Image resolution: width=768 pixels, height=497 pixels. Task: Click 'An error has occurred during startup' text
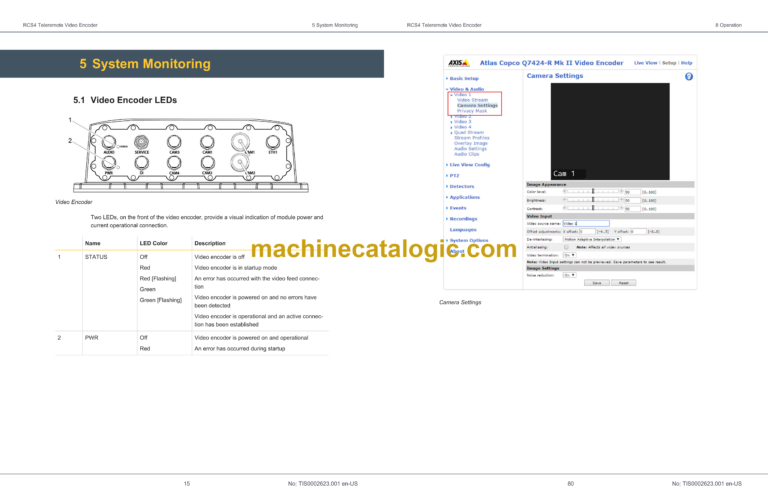pos(240,349)
